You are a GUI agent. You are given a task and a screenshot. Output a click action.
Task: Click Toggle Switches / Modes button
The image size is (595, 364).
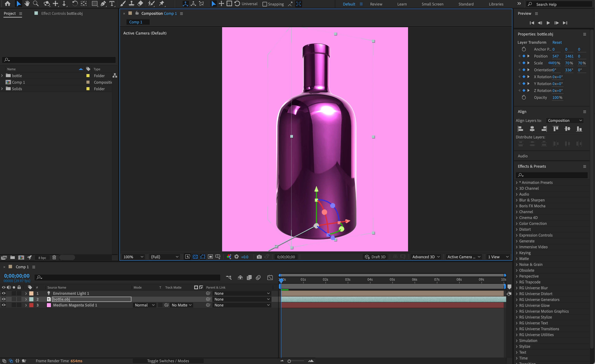168,361
